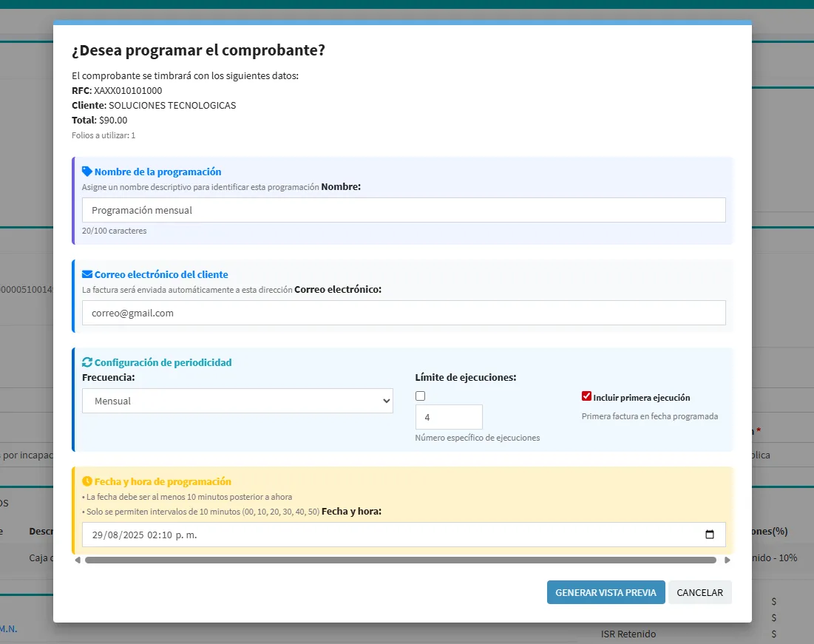Focus the email field showing correo@gmail.com
The height and width of the screenshot is (644, 814).
click(x=404, y=313)
